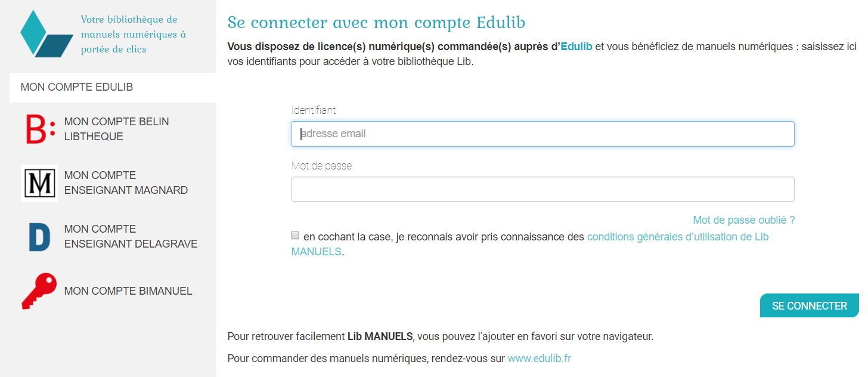Choose MON COMPTE ENSEIGNANT MAGNARD
The height and width of the screenshot is (377, 868).
[113, 183]
